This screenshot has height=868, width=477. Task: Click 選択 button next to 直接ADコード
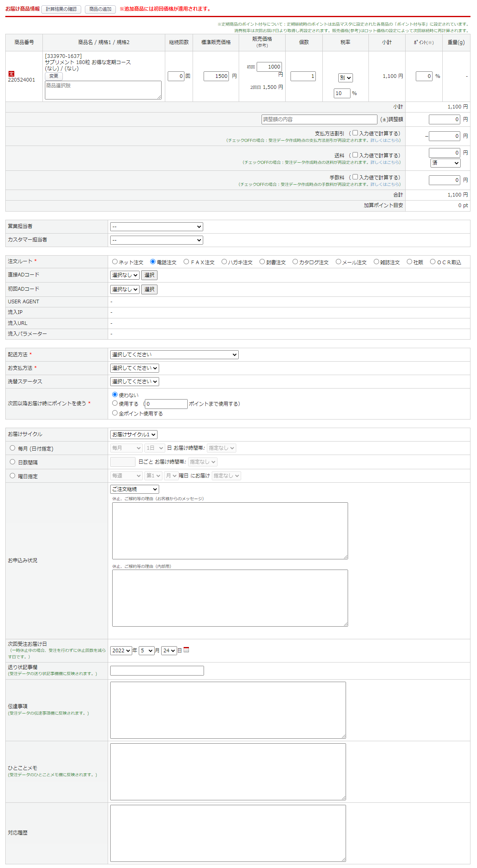[149, 275]
